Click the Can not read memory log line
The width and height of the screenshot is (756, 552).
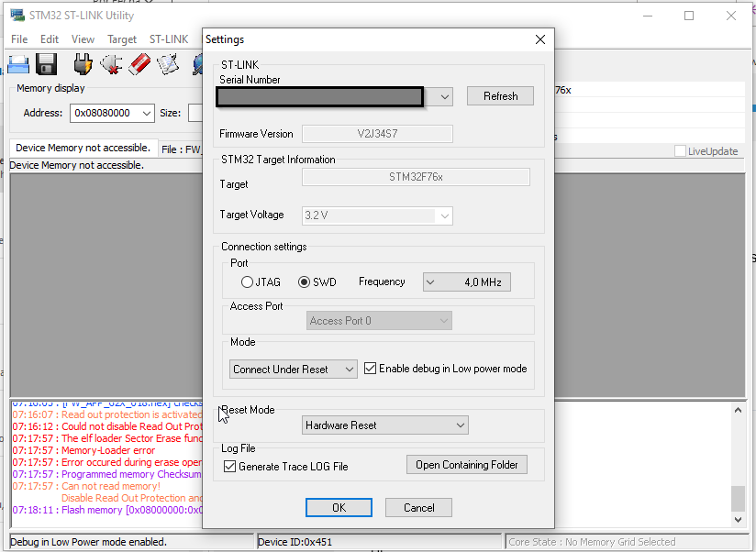(86, 486)
